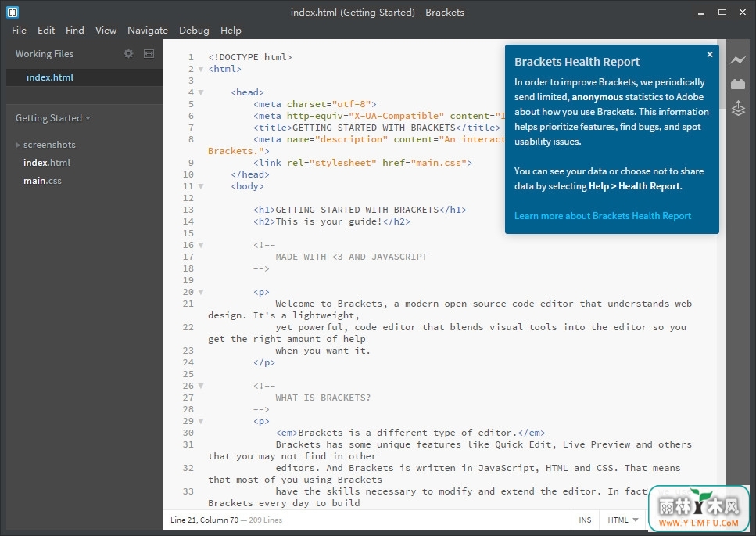Open Learn more about Brackets Health Report link

pos(603,216)
